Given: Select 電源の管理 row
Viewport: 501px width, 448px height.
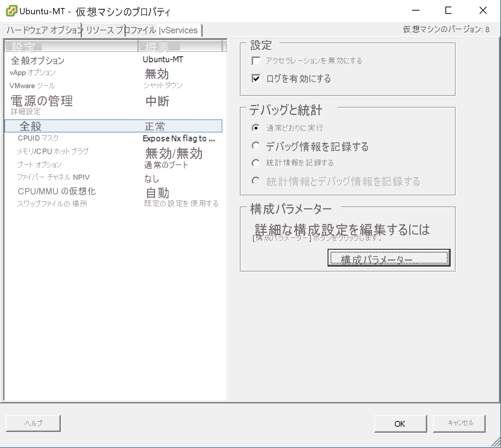Looking at the screenshot, I should tap(42, 101).
